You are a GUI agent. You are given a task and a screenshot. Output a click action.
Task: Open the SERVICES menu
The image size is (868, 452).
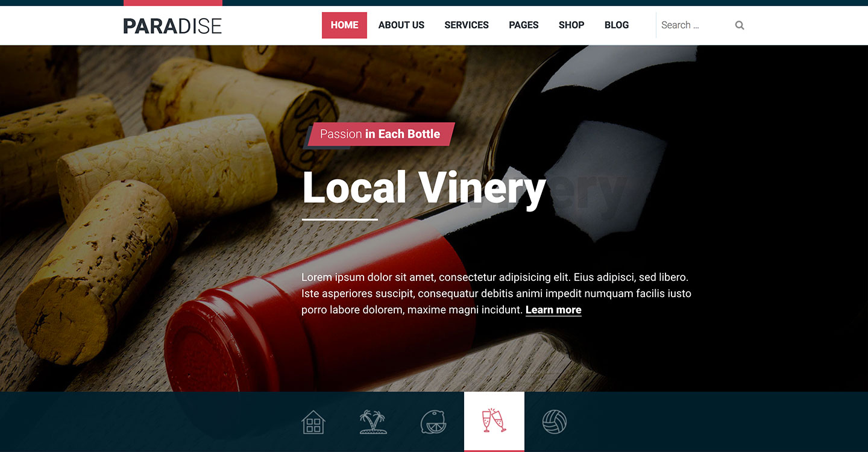[467, 25]
